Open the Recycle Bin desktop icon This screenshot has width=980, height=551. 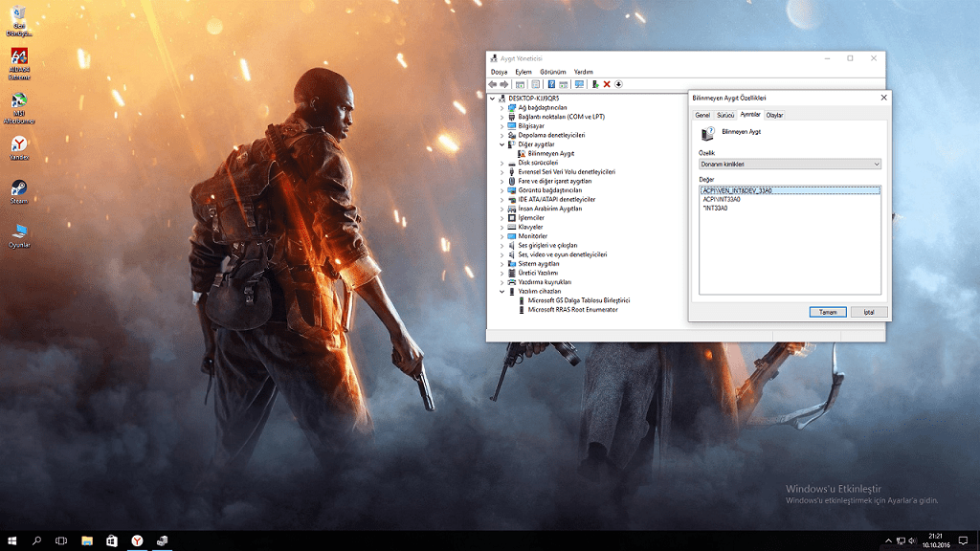[x=19, y=21]
